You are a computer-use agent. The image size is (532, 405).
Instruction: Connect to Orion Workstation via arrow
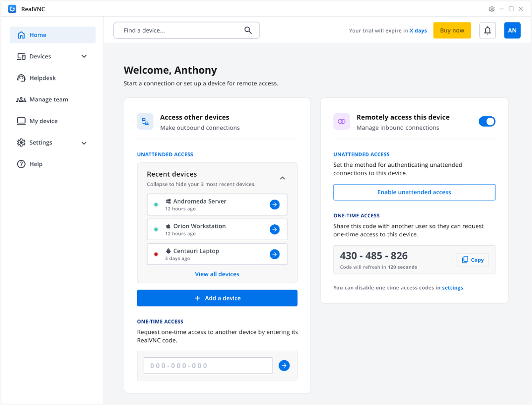(x=274, y=229)
